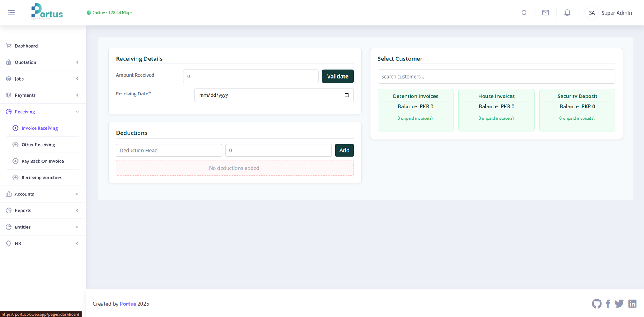644x317 pixels.
Task: Open the mail envelope icon
Action: (x=545, y=13)
